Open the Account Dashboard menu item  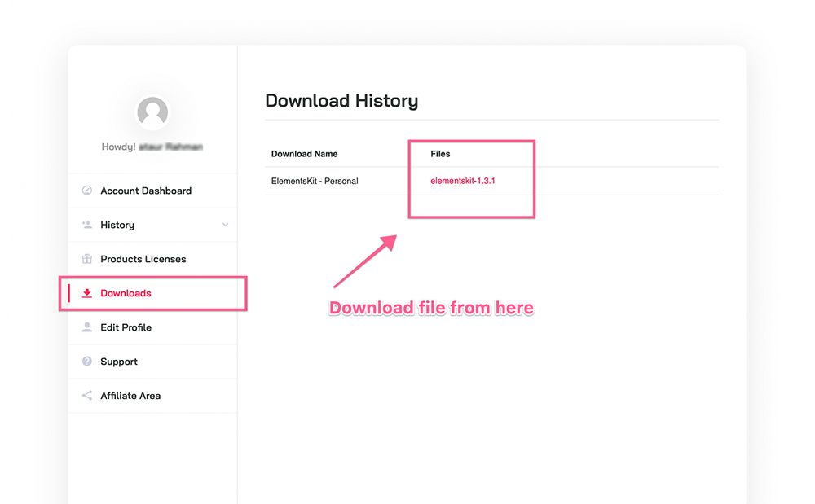coord(152,191)
